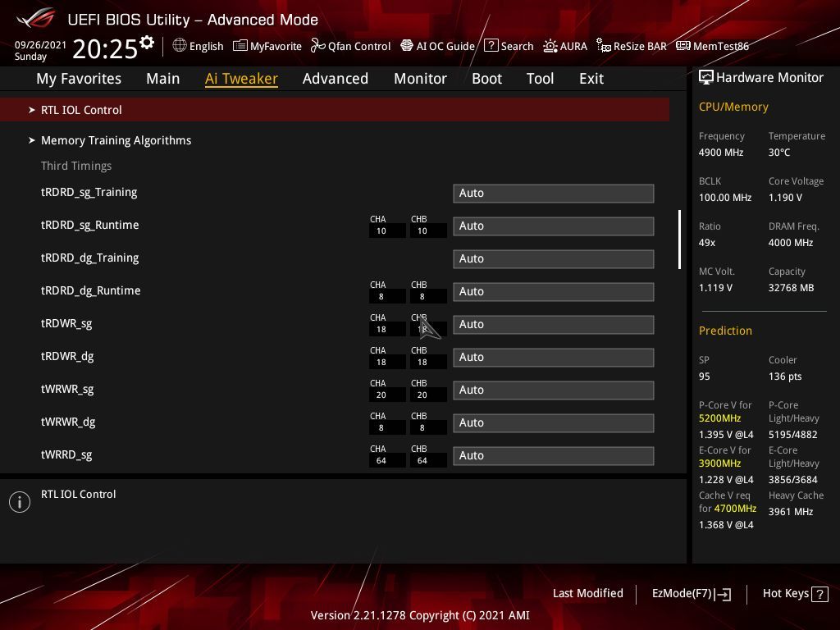Screen dimensions: 840x630
Task: Open the Tool tab
Action: pos(540,79)
